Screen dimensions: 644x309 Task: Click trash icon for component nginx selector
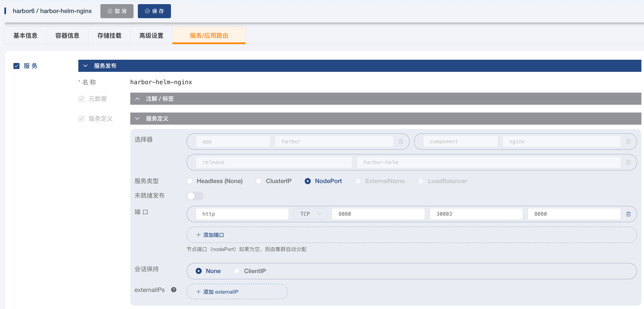[628, 142]
